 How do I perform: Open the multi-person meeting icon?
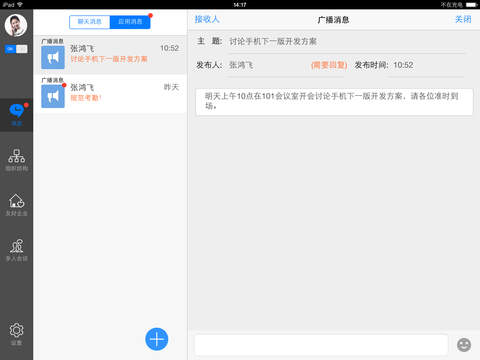tap(16, 250)
